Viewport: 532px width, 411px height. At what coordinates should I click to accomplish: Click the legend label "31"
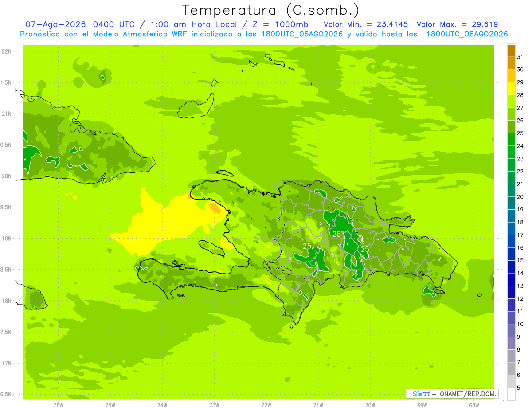coord(520,57)
